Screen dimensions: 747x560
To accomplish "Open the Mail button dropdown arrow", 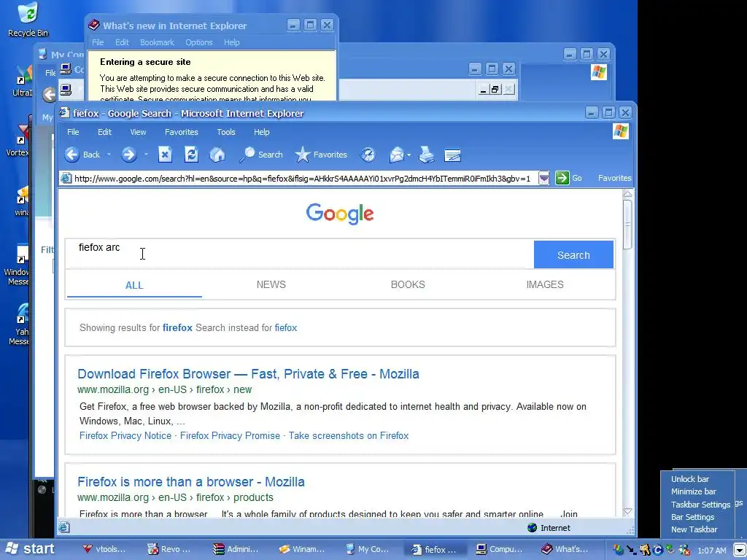I will pos(409,155).
